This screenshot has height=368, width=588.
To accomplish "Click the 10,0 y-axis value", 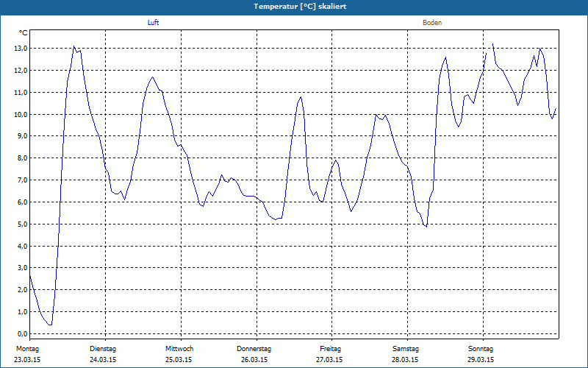I will point(21,115).
